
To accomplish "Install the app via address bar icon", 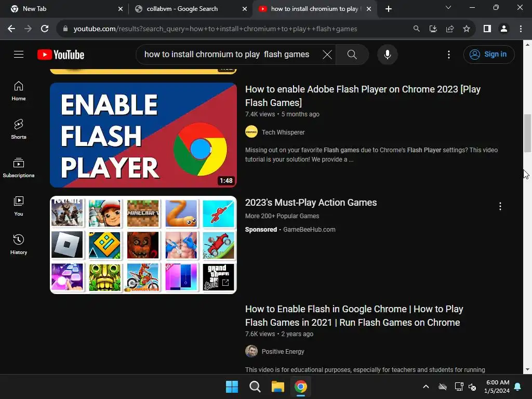I will click(433, 29).
